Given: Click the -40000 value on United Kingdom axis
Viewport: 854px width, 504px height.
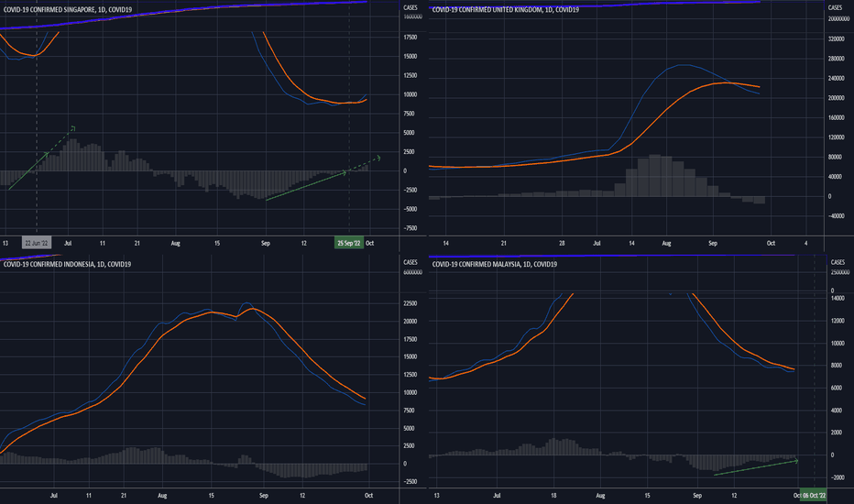Looking at the screenshot, I should point(836,215).
